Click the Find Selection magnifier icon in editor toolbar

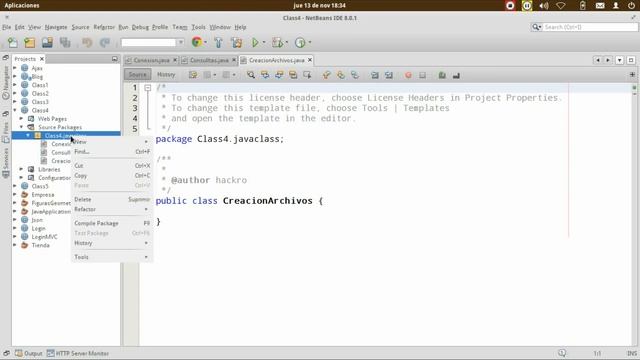[251, 75]
